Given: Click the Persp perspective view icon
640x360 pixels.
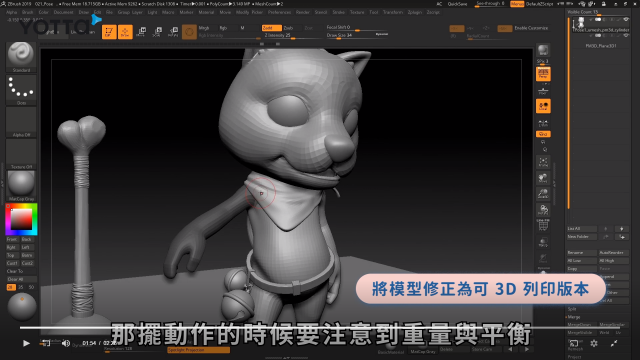Looking at the screenshot, I should (543, 74).
